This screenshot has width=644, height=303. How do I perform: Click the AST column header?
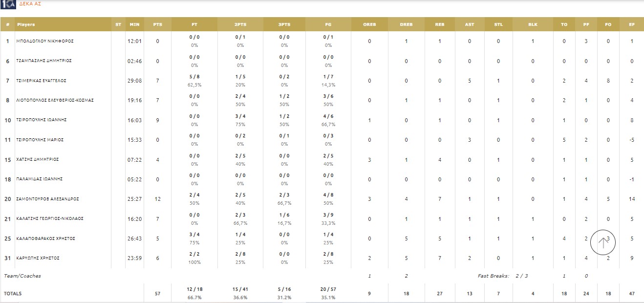click(469, 24)
